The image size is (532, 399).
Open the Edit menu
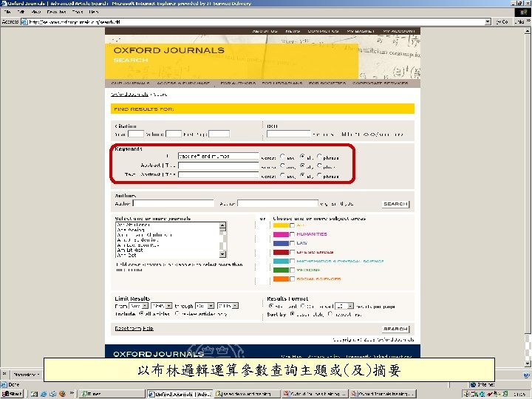[x=21, y=12]
